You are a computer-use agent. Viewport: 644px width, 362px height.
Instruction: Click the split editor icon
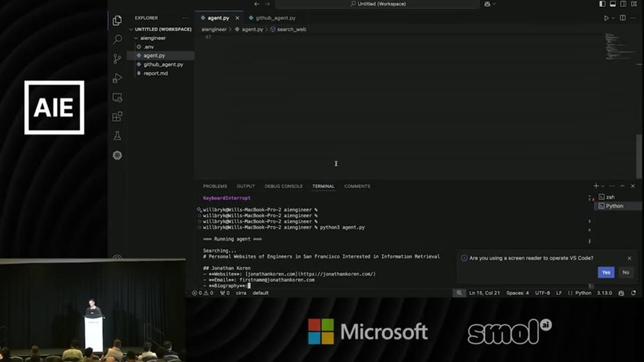coord(623,18)
